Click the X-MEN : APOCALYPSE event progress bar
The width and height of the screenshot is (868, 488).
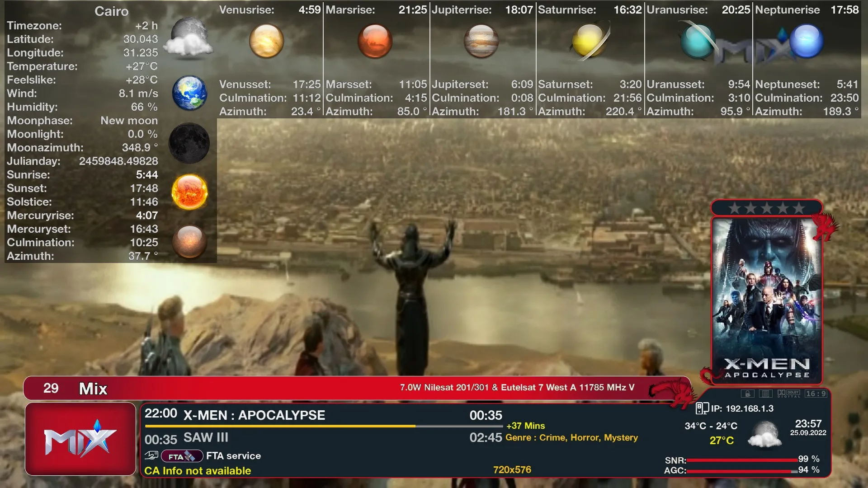click(x=324, y=426)
